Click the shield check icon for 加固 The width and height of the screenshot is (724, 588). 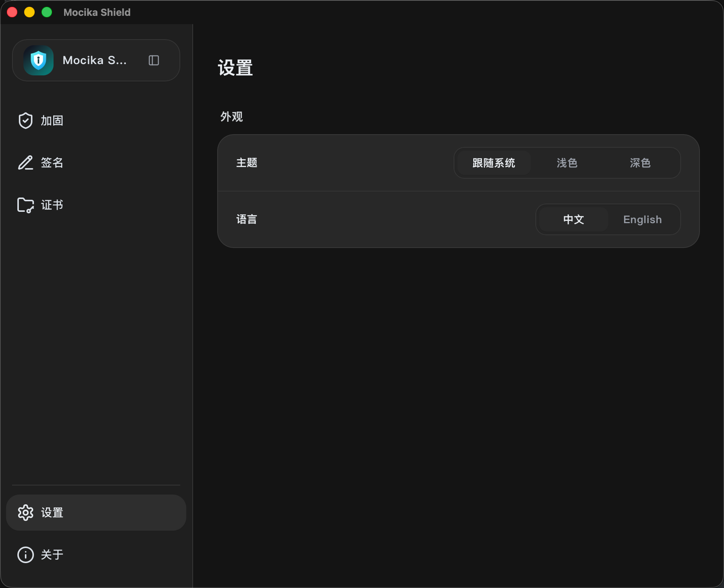26,121
